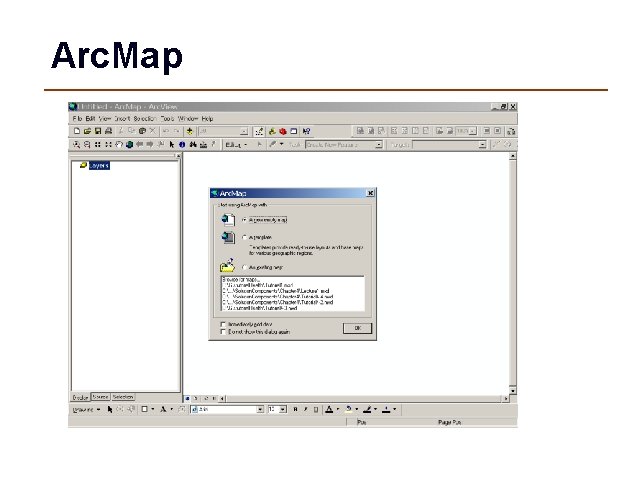Open the fill color bucket swatch
This screenshot has width=640, height=480.
[348, 409]
